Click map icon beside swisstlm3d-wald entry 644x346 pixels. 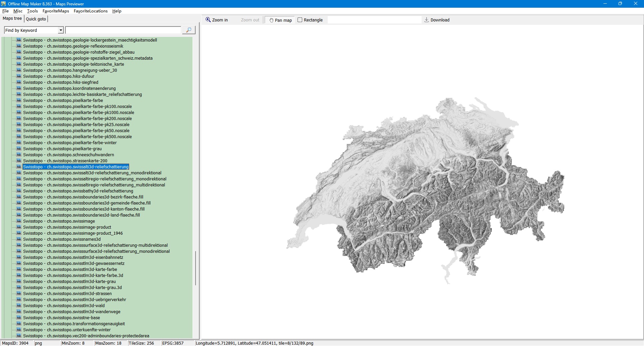(19, 306)
